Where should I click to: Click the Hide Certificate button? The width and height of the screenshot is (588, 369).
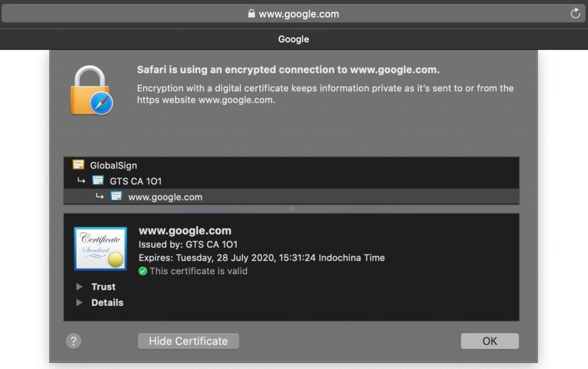[188, 341]
